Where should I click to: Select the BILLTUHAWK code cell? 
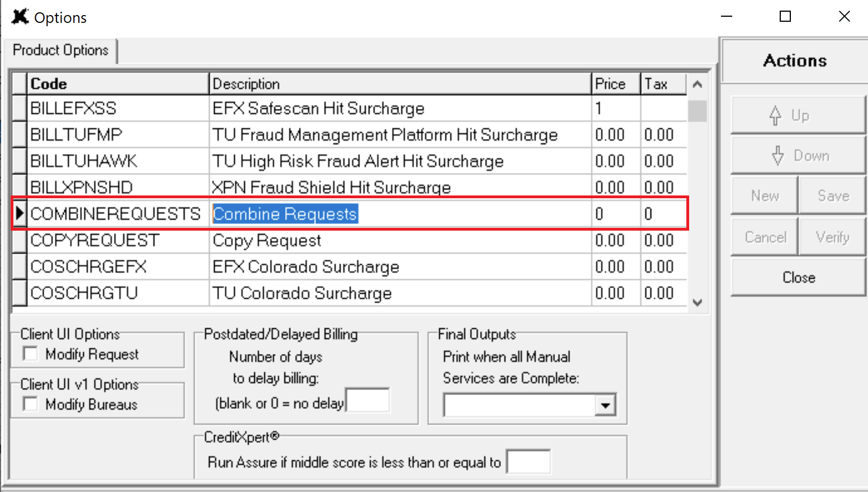[x=118, y=161]
